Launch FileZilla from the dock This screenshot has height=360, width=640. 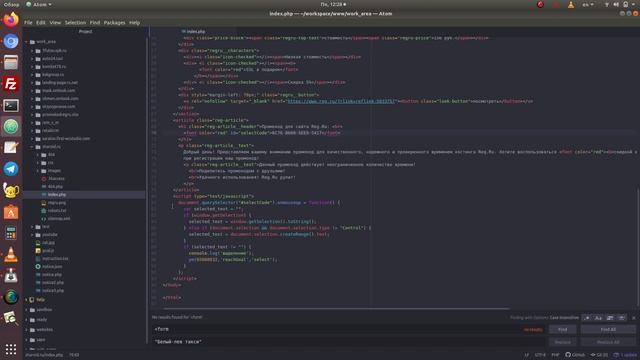pyautogui.click(x=11, y=84)
